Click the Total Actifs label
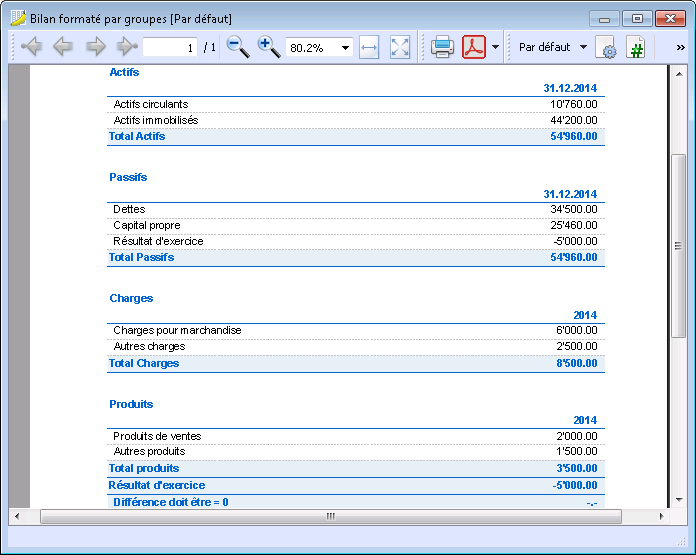 [x=137, y=136]
